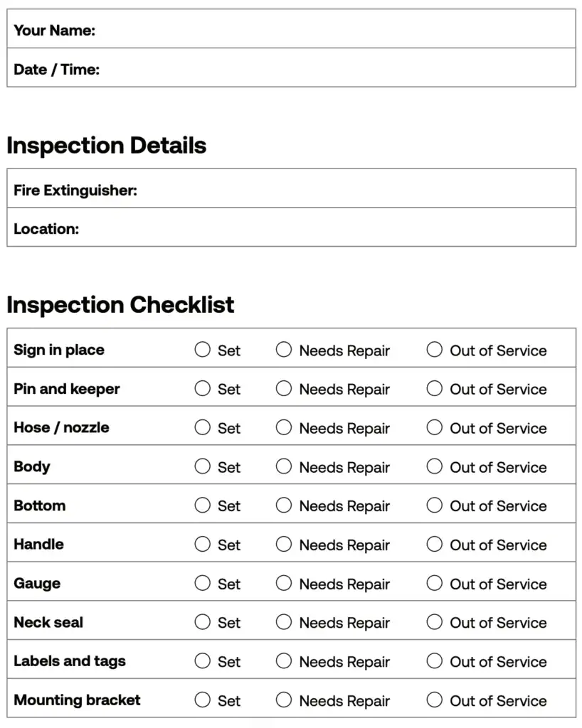Select Set for Sign in place
Screen dimensions: 582x728
click(203, 350)
